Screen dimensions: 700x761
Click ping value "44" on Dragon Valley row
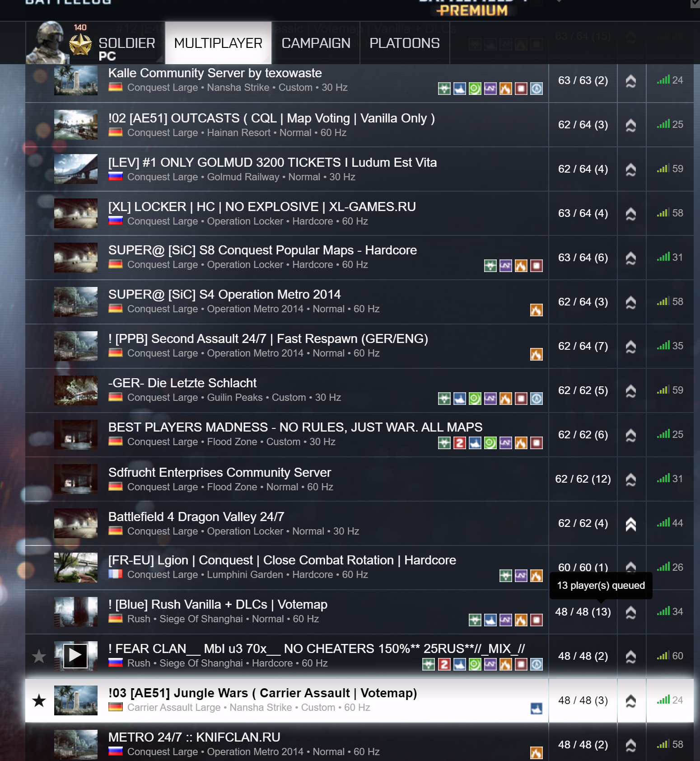(677, 523)
